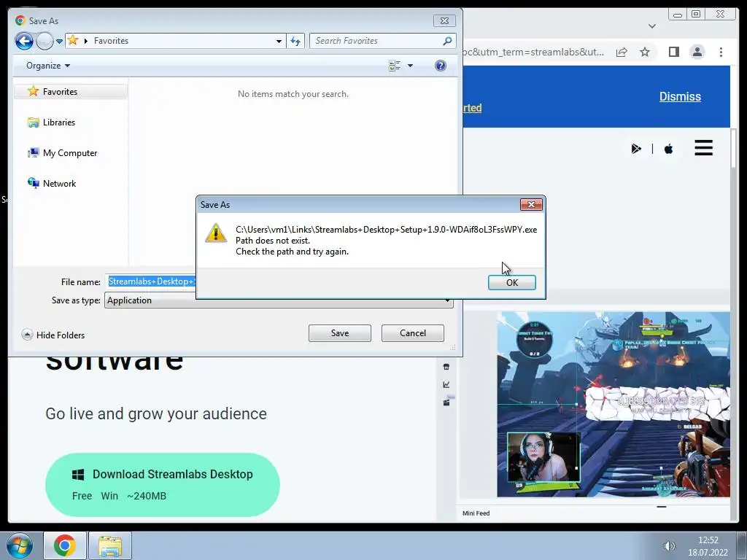This screenshot has height=560, width=747.
Task: Click the chart icon in preview sidebar
Action: pyautogui.click(x=446, y=385)
